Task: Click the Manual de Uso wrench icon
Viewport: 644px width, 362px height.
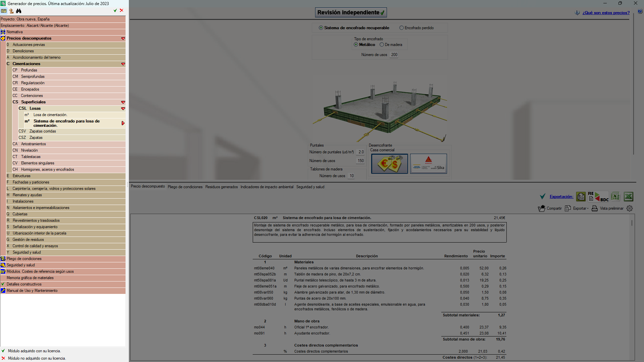Action: [3, 291]
